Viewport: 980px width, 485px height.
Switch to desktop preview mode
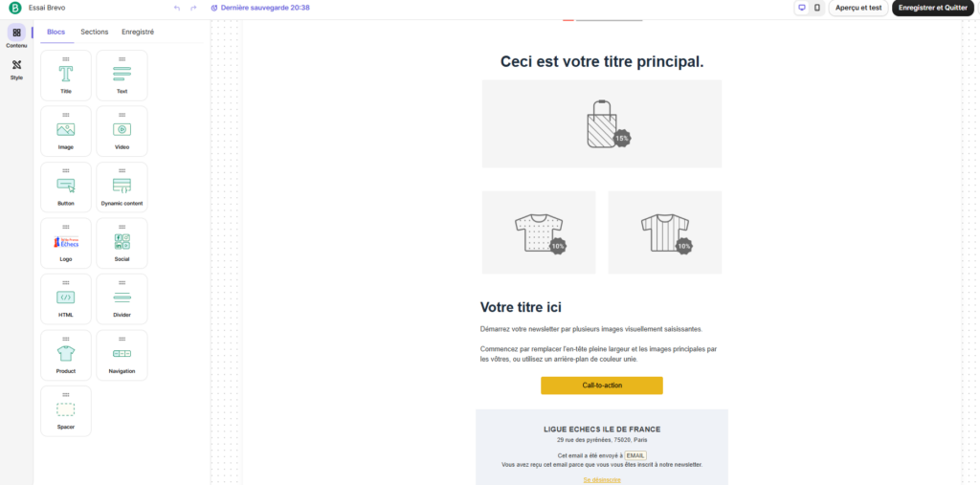click(801, 8)
